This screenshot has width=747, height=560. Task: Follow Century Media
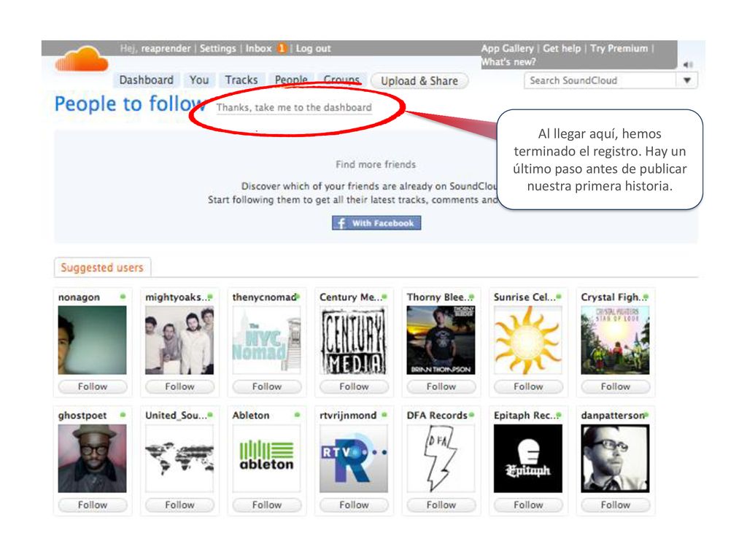354,386
